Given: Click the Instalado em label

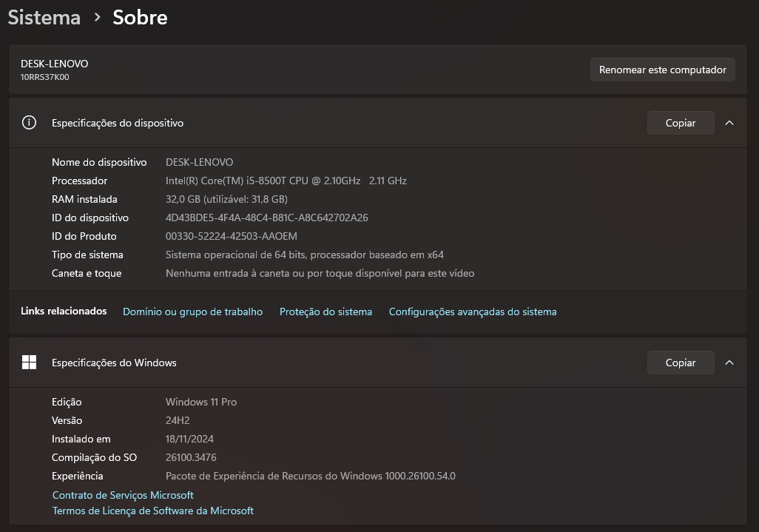Looking at the screenshot, I should pyautogui.click(x=81, y=439).
